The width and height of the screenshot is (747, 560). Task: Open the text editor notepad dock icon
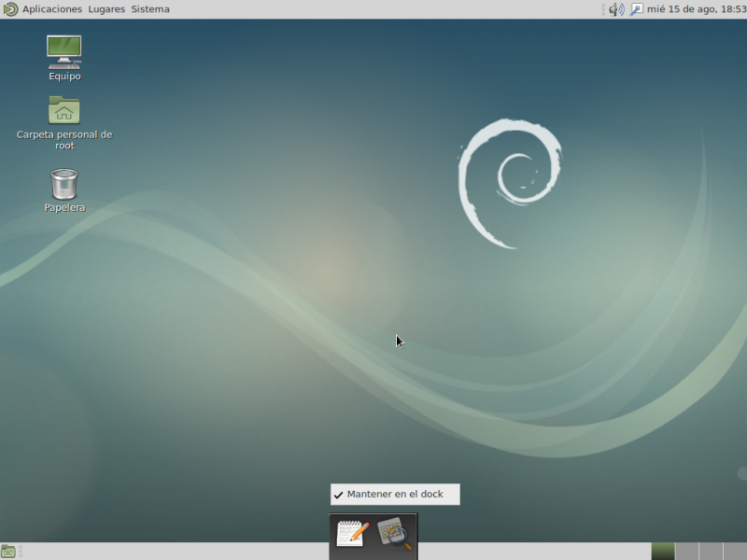pos(352,535)
